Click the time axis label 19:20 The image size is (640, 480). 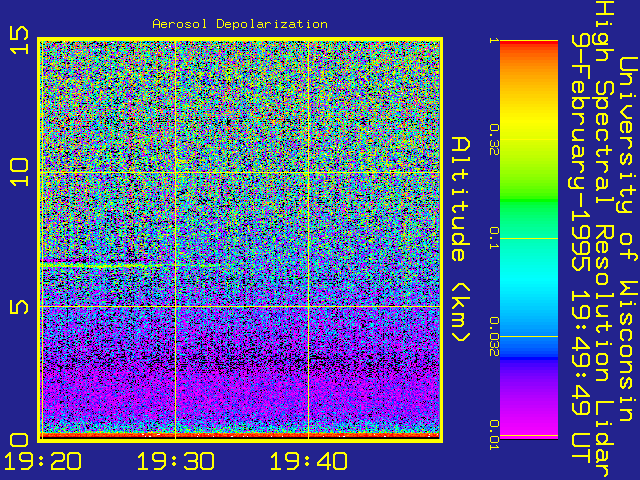(42, 461)
